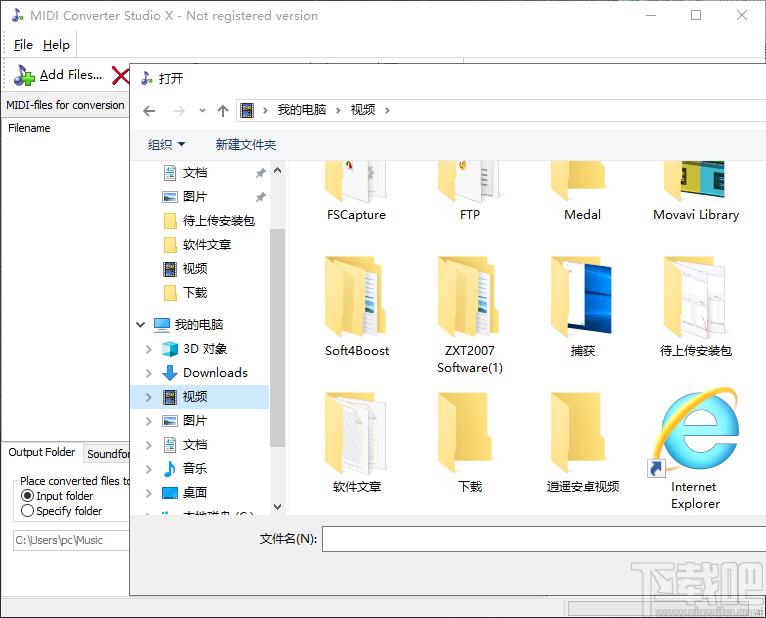This screenshot has width=766, height=618.
Task: Expand the 文档 node under 我的电脑
Action: [x=149, y=445]
